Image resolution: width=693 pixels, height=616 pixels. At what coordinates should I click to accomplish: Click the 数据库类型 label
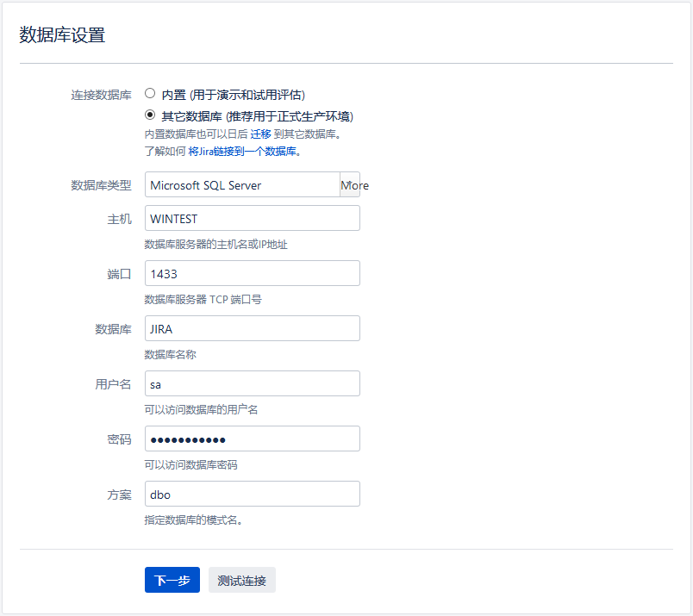pyautogui.click(x=101, y=185)
